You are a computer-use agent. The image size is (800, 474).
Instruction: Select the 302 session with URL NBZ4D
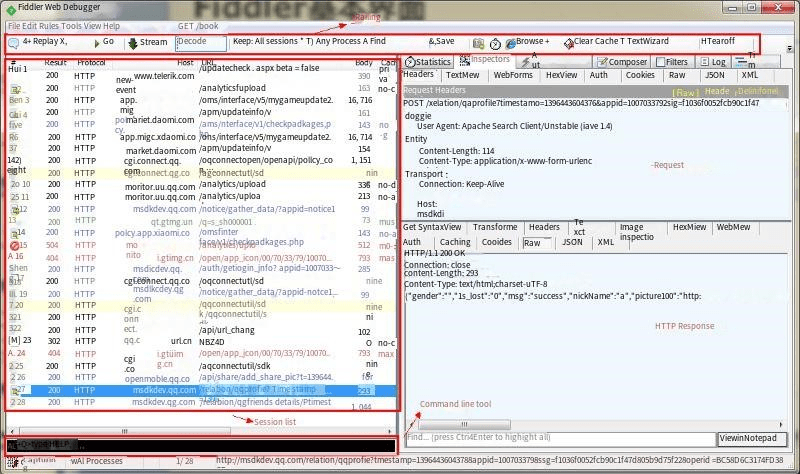coord(202,342)
